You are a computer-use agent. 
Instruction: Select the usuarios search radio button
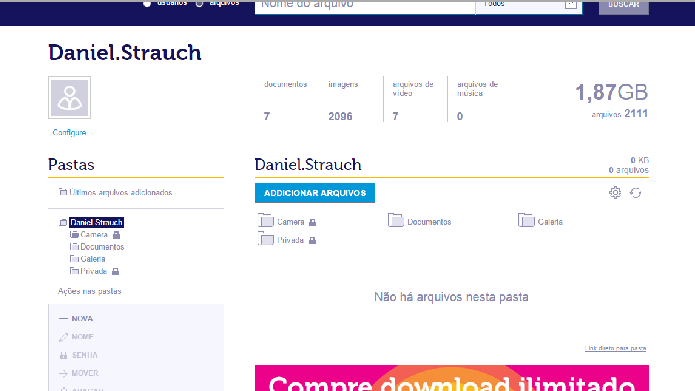(147, 4)
